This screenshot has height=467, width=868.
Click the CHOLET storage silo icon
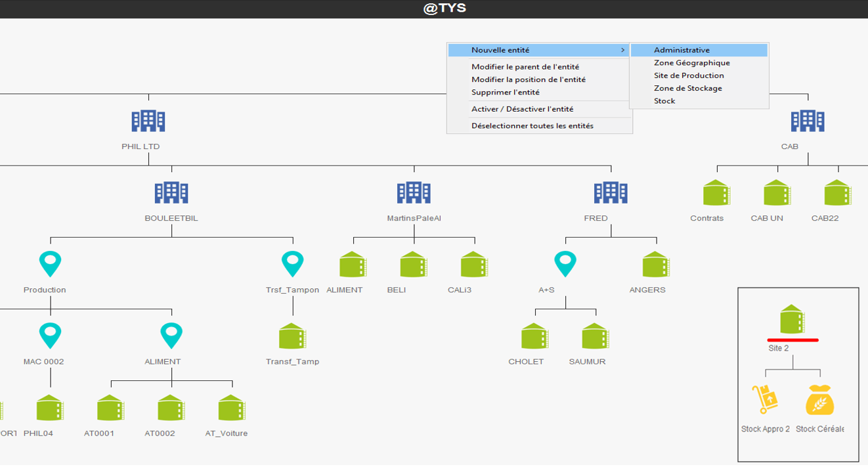point(534,336)
